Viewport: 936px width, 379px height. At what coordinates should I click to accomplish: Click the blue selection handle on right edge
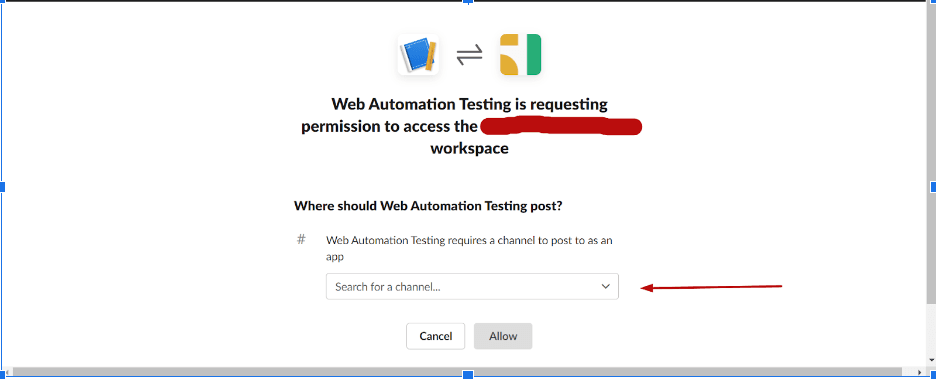933,187
